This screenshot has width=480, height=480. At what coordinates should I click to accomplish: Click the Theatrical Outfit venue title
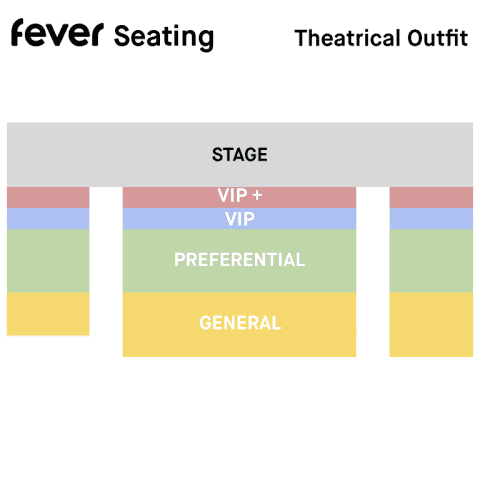coord(381,38)
